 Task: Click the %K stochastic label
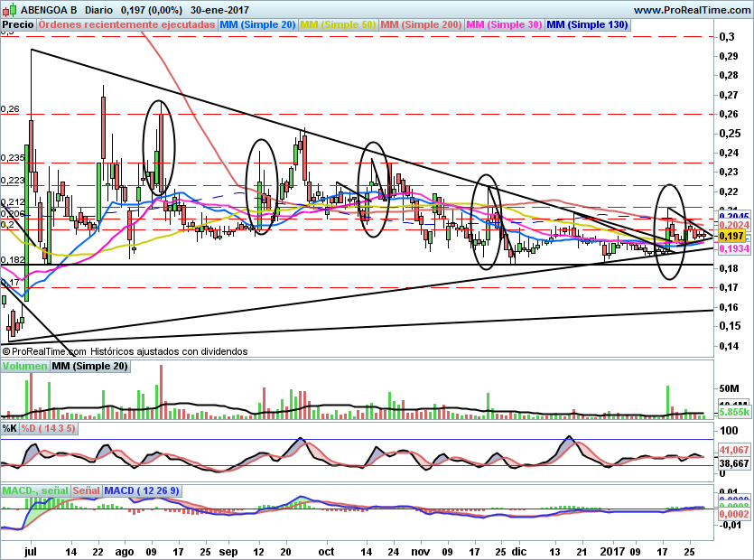click(x=10, y=428)
